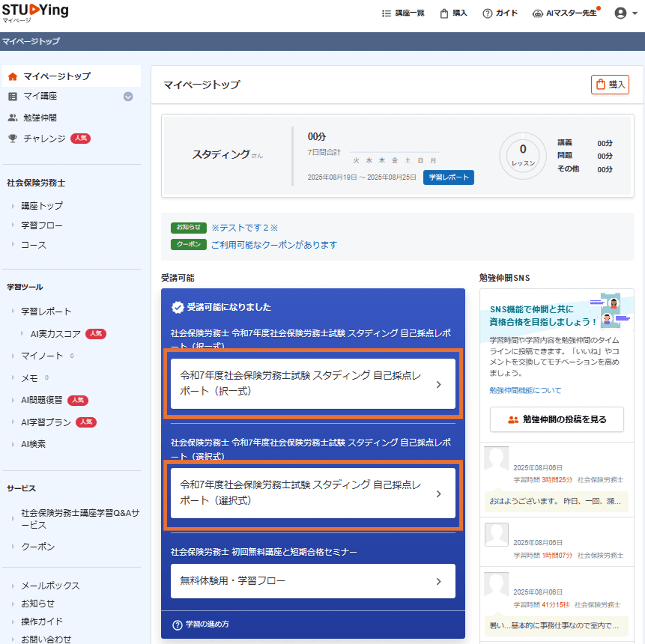Image resolution: width=645 pixels, height=644 pixels.
Task: Open チャレンジ in sidebar
Action: pyautogui.click(x=44, y=138)
